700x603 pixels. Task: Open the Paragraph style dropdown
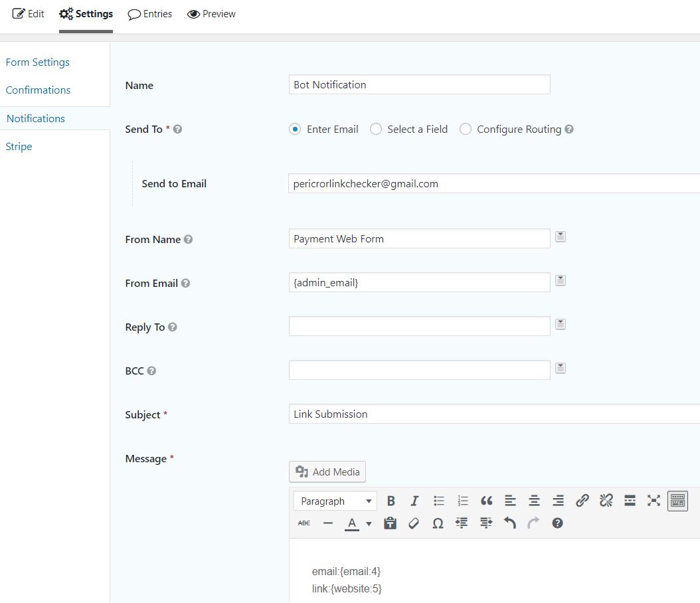pos(335,501)
